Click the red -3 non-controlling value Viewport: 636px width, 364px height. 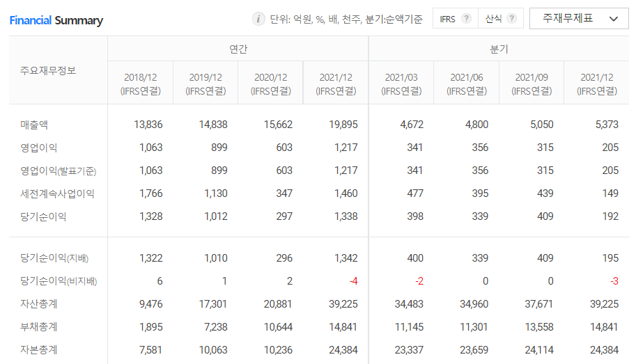614,281
